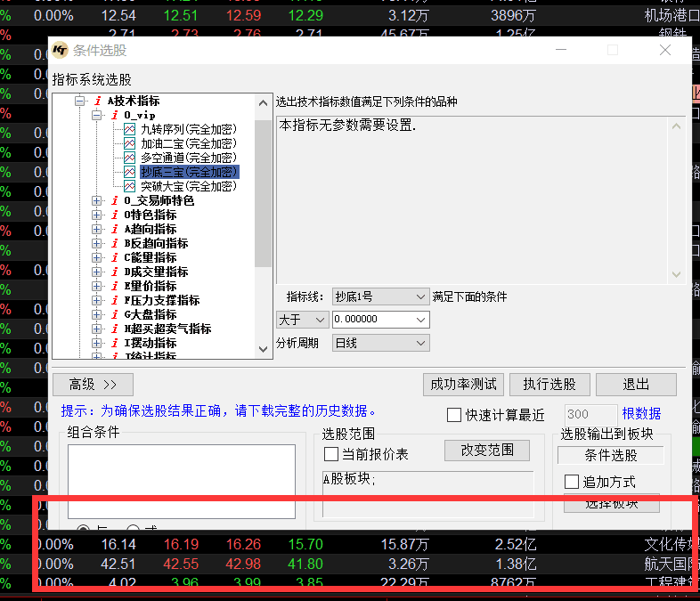This screenshot has width=700, height=601.
Task: Expand the C能量指标 tree node
Action: tap(96, 258)
